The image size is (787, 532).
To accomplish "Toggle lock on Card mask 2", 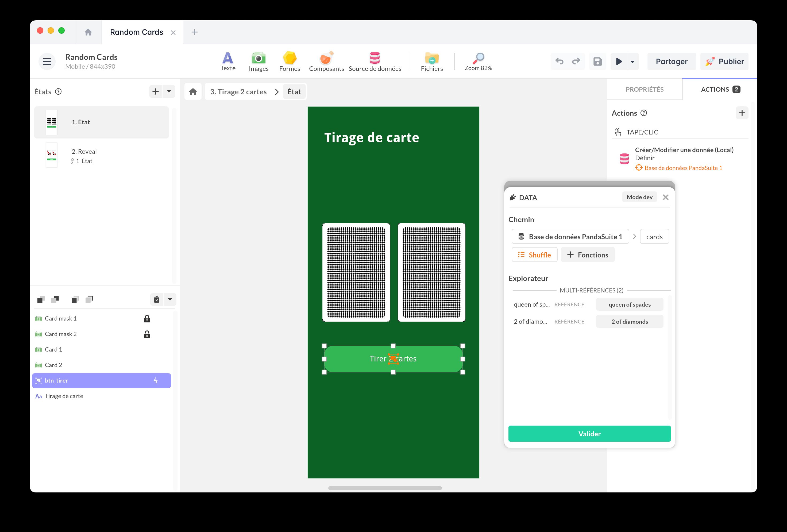I will [x=147, y=334].
